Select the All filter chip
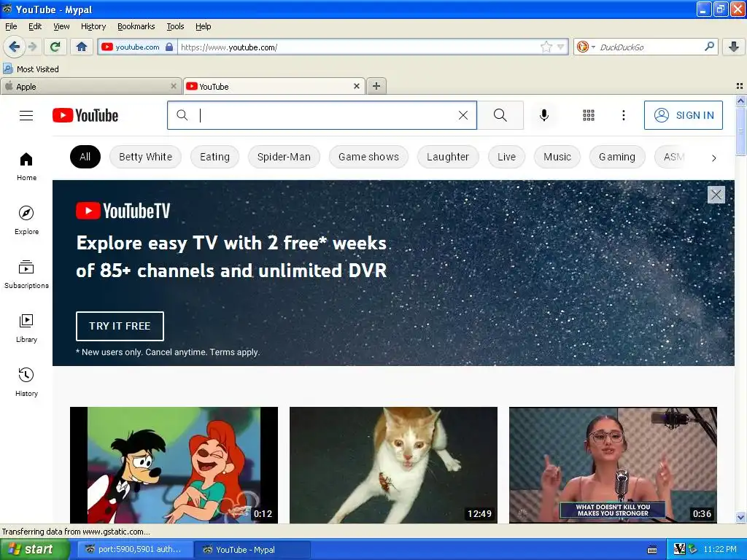 point(85,157)
